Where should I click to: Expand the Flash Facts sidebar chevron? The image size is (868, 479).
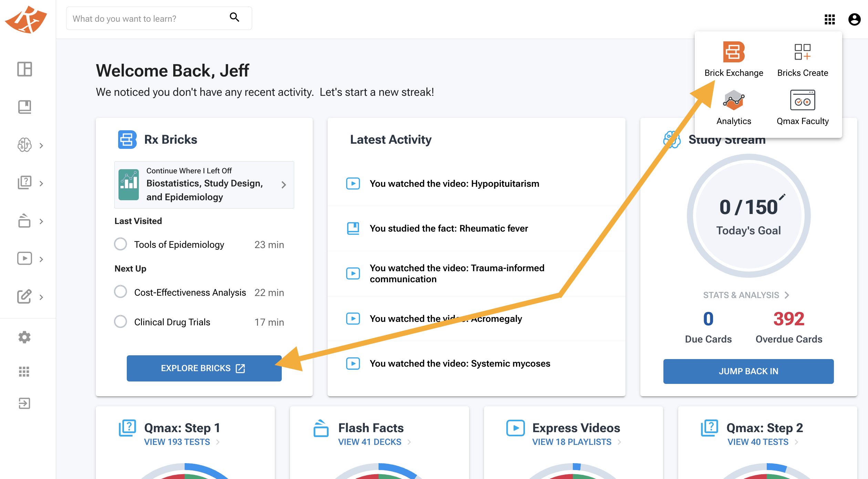click(x=41, y=222)
